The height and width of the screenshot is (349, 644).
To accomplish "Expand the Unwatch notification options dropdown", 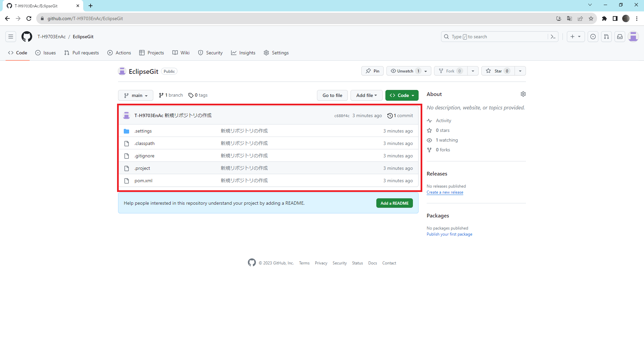I will (426, 71).
